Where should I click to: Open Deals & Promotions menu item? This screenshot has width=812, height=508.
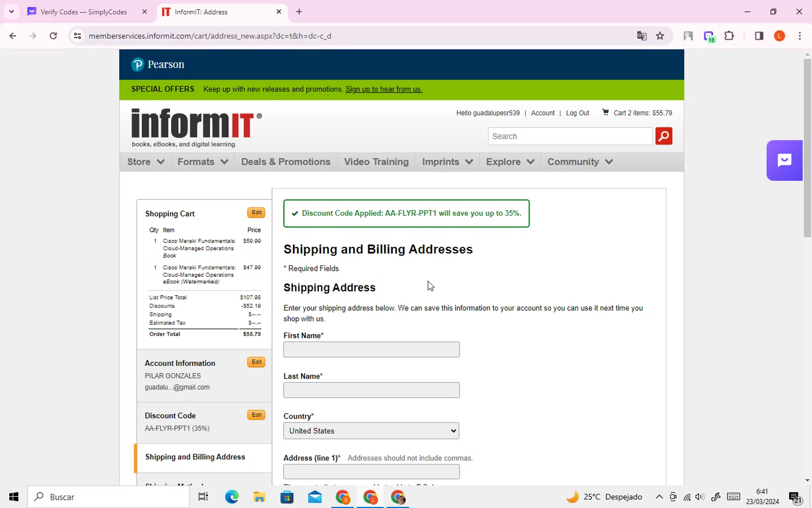point(286,162)
